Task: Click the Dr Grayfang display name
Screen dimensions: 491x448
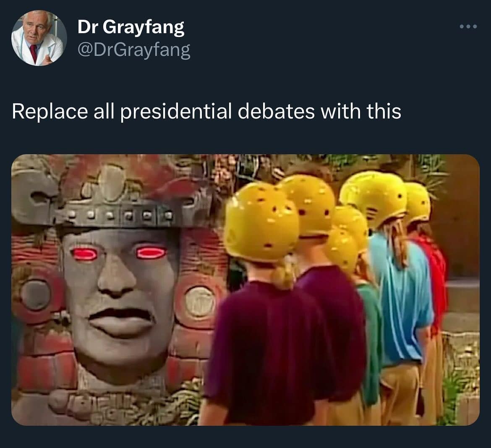Action: [x=131, y=27]
